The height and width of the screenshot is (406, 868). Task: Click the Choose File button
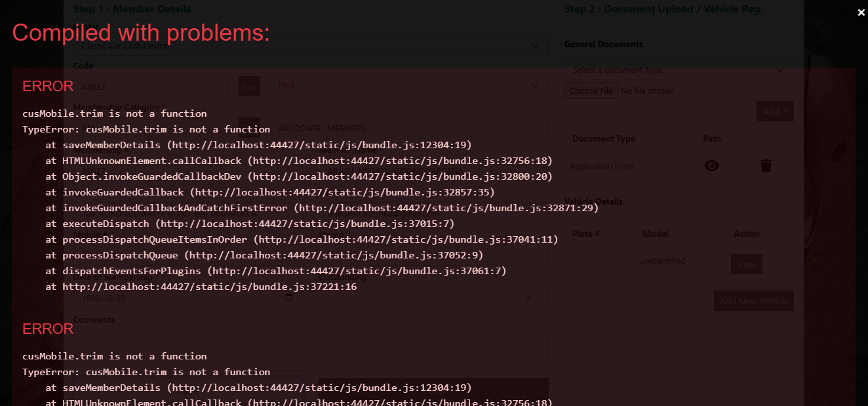[x=591, y=91]
